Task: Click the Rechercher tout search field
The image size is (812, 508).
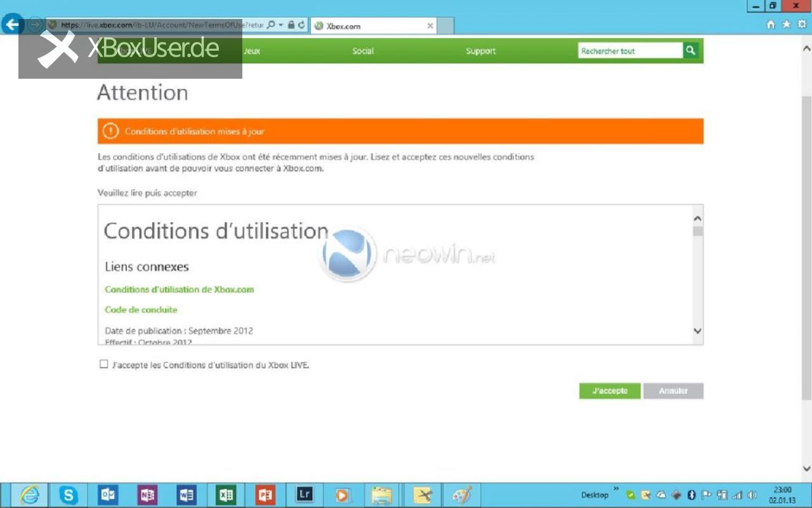Action: tap(631, 51)
